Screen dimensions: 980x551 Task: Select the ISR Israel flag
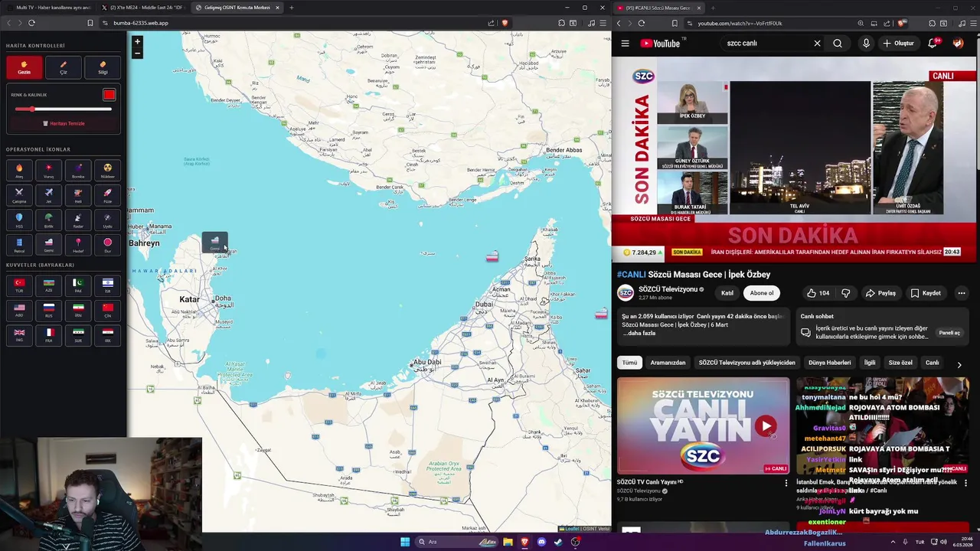point(108,286)
